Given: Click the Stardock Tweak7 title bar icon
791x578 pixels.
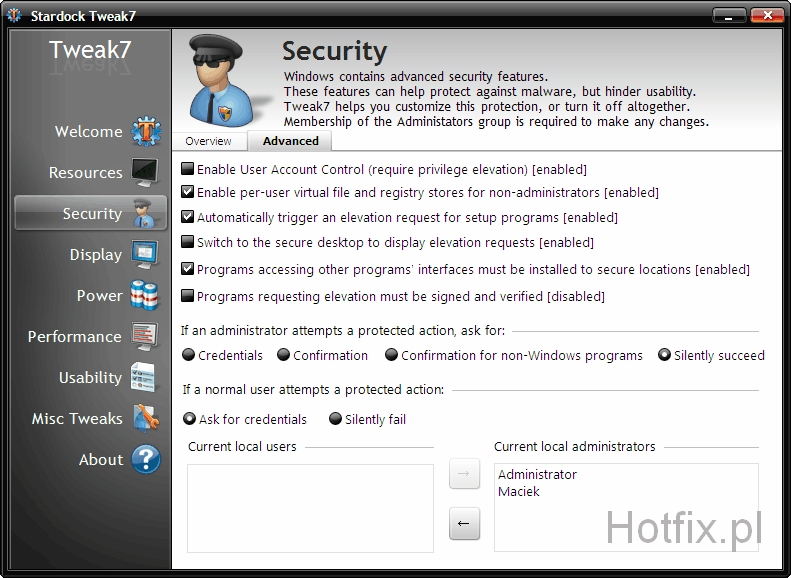Looking at the screenshot, I should tap(14, 16).
